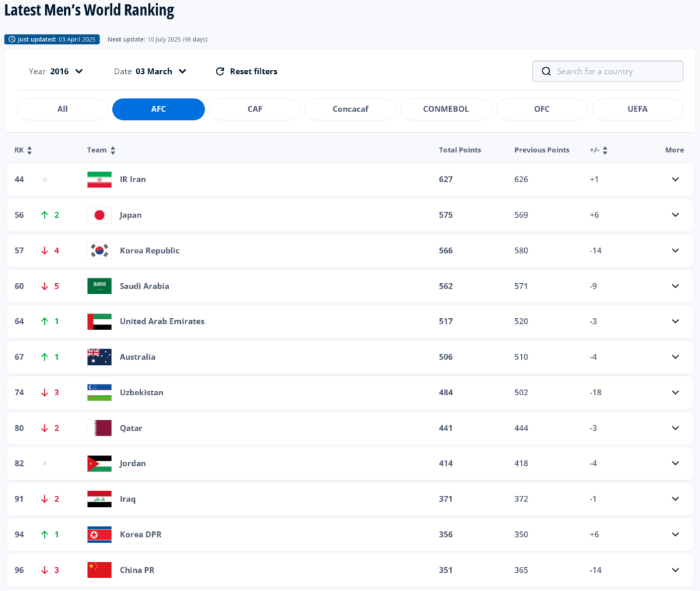Click Reset filters button

pyautogui.click(x=246, y=71)
